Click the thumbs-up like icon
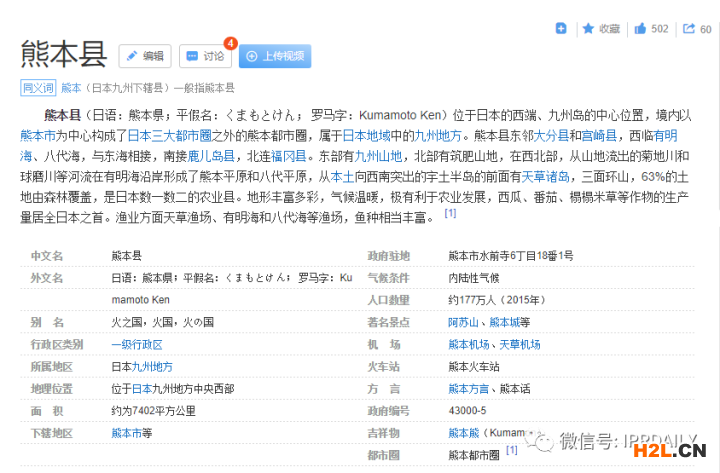This screenshot has height=473, width=720. point(640,29)
